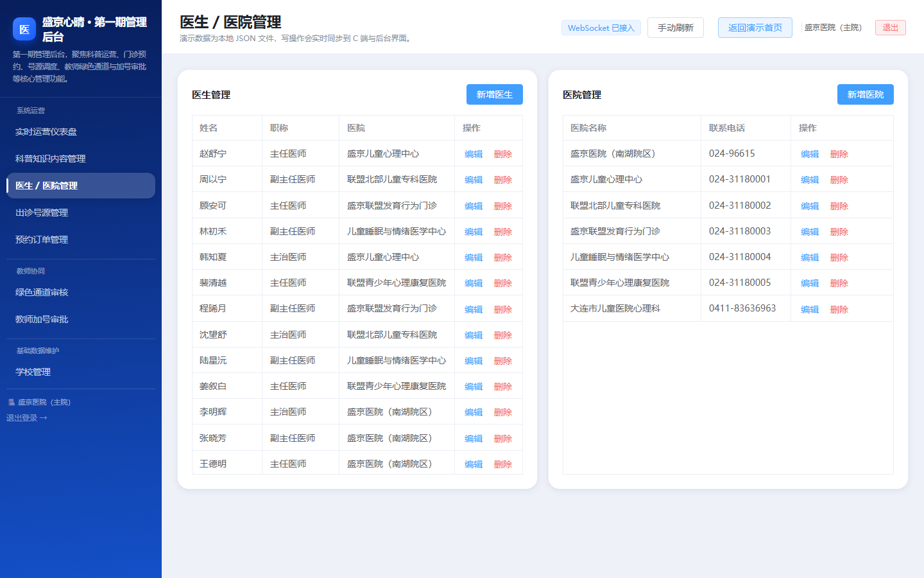Open 预约订单管理 page

pos(81,240)
